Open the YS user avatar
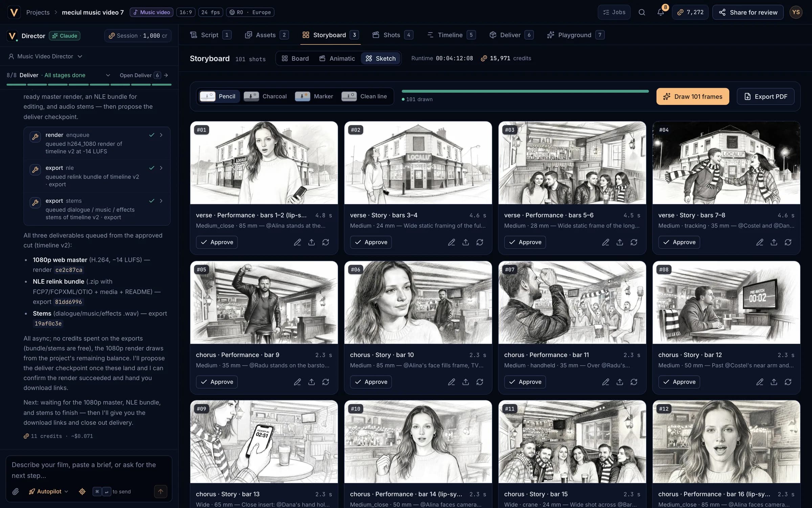The width and height of the screenshot is (812, 508). click(796, 12)
